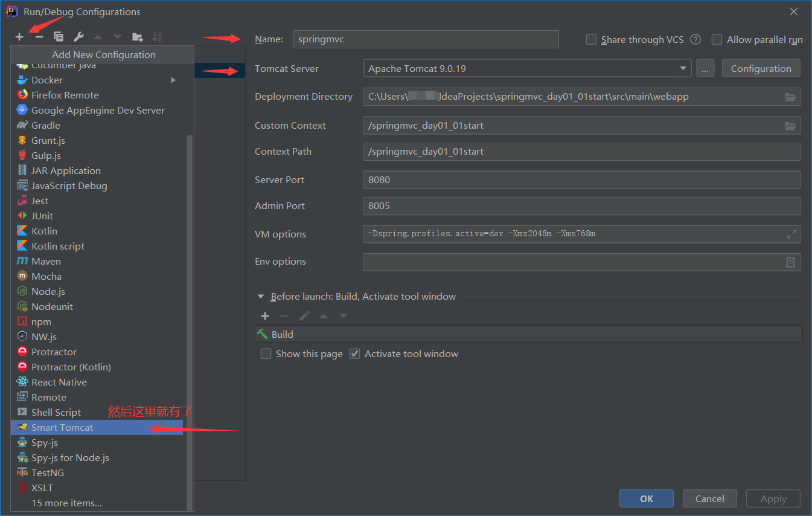Viewport: 812px width, 516px height.
Task: Expand the Docker submenu arrow
Action: (x=174, y=80)
